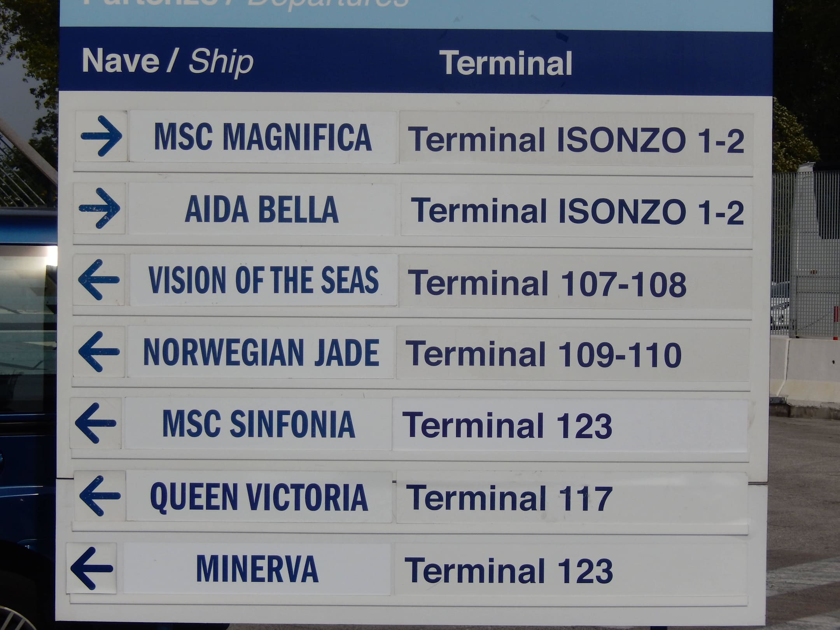Image resolution: width=840 pixels, height=630 pixels.
Task: Click Terminal 117 text
Action: pyautogui.click(x=509, y=499)
